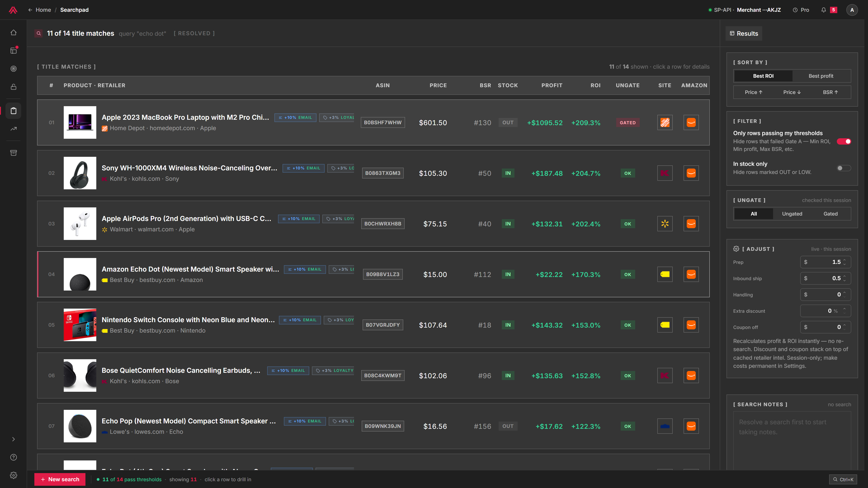Click PROFIT column header

click(552, 85)
